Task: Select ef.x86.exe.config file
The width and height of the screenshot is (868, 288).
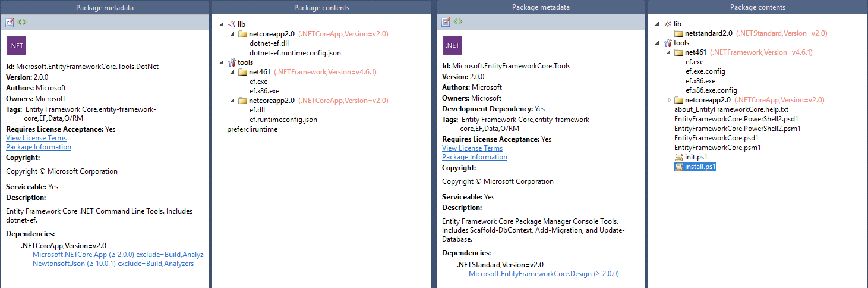Action: pyautogui.click(x=711, y=90)
